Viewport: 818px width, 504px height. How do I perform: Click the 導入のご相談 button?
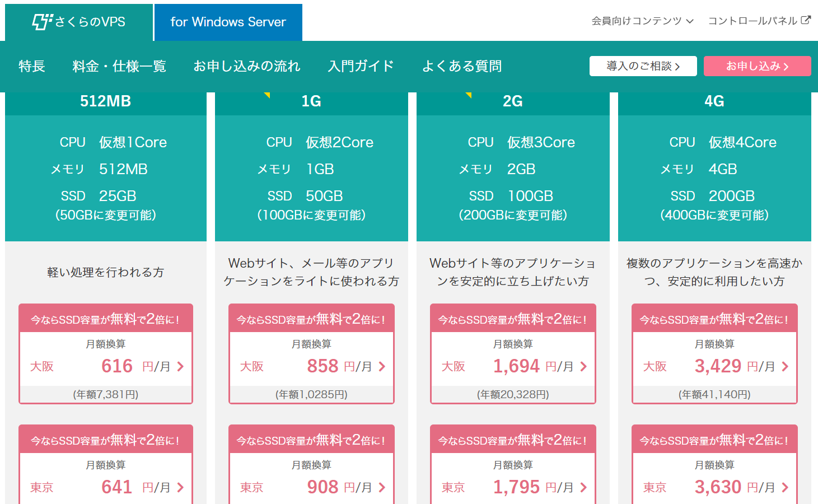pos(643,66)
